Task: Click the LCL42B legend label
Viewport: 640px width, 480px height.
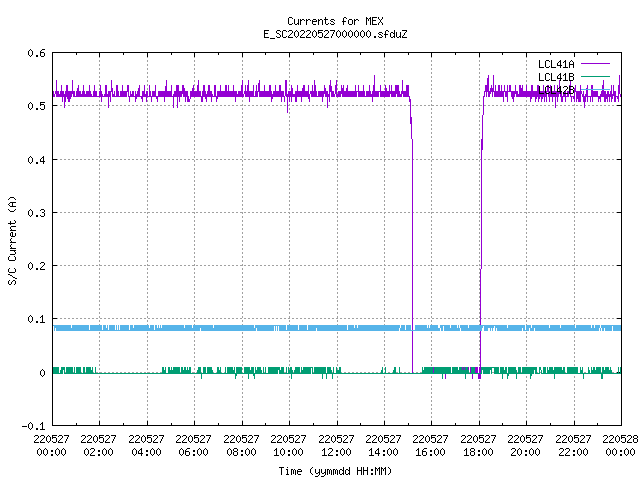Action: click(556, 90)
